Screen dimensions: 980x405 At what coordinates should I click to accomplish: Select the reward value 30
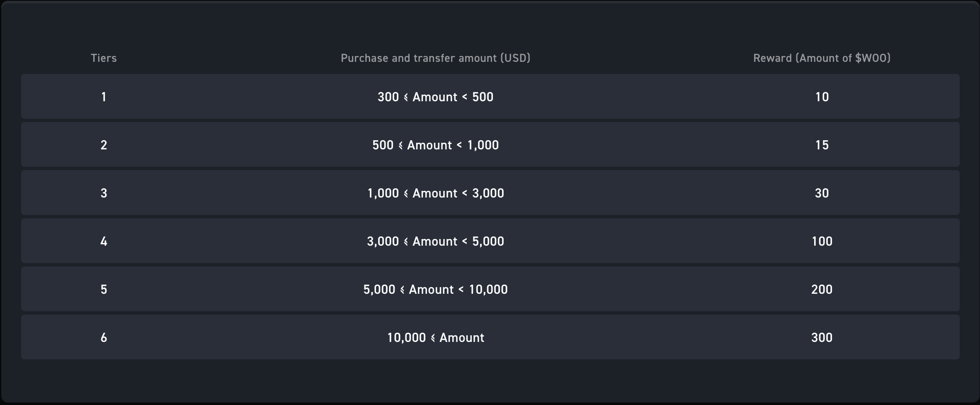point(822,193)
